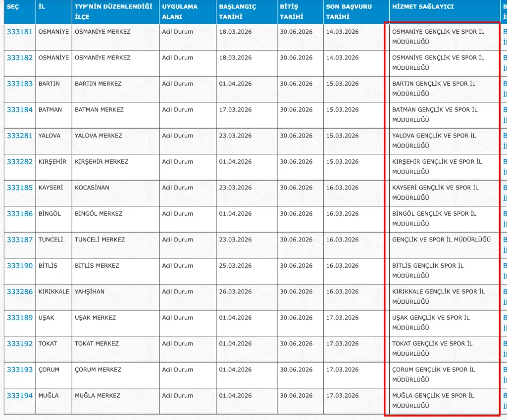Open the 333193 Çorum record
The image size is (507, 420).
(20, 370)
